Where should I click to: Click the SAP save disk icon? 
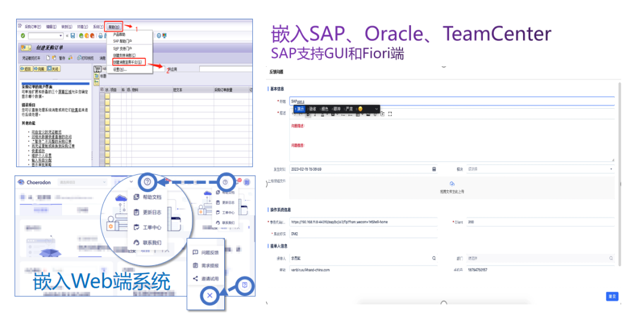(73, 36)
